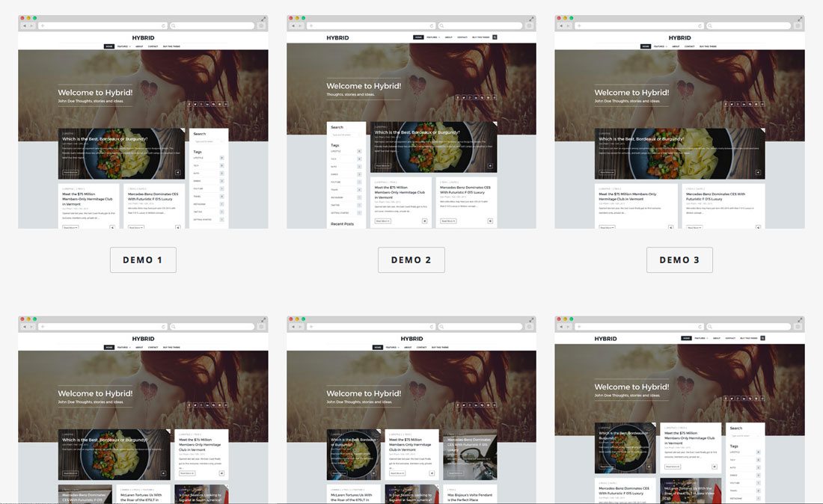The image size is (823, 504).
Task: Open the DEMO 2 button
Action: pyautogui.click(x=411, y=259)
